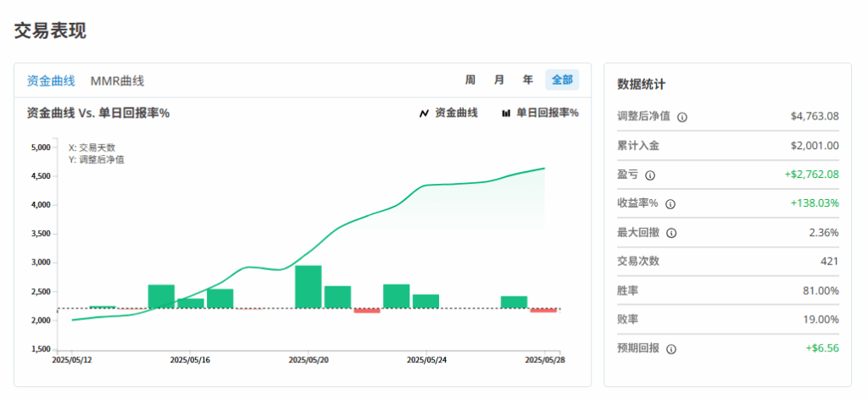Click info icon beside 收益率%
The width and height of the screenshot is (868, 399).
[x=670, y=204]
